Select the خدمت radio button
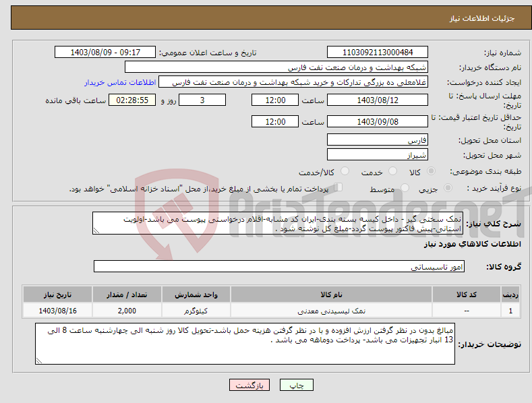The image size is (532, 403). 392,171
